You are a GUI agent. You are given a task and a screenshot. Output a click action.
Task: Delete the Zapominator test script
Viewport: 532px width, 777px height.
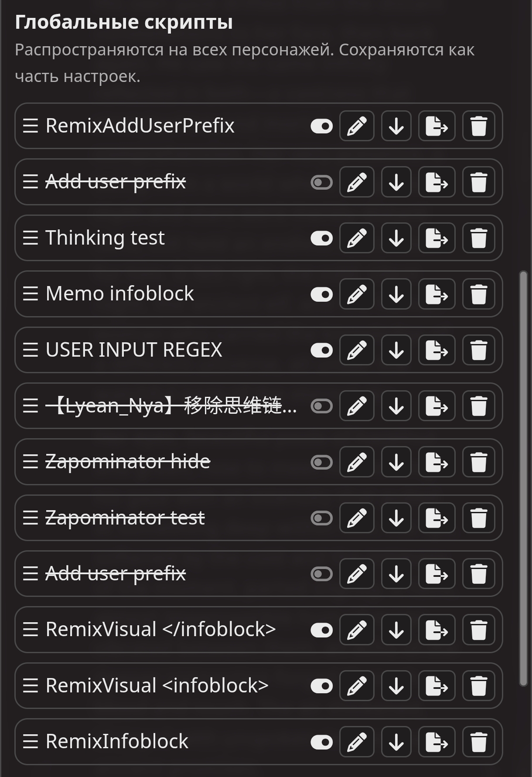click(478, 518)
